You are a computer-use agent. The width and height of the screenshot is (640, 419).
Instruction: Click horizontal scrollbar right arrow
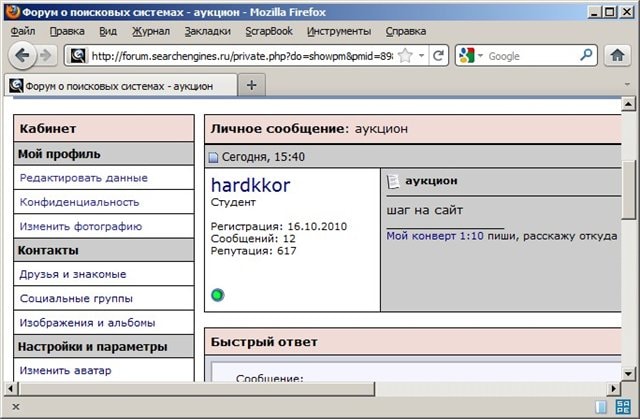[613, 388]
